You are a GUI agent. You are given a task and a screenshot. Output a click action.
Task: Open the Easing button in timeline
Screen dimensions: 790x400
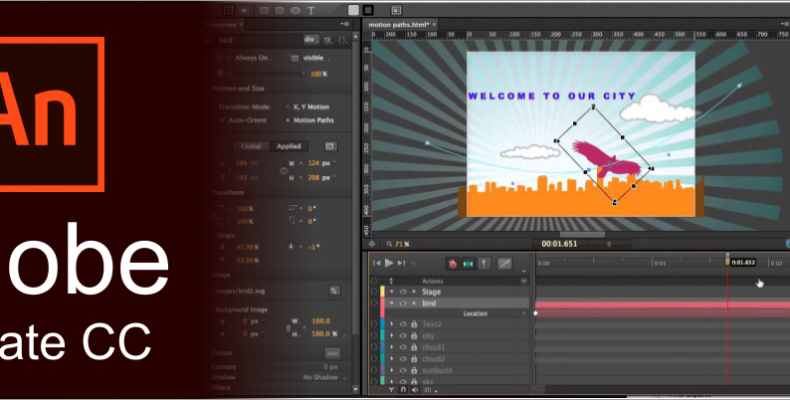pyautogui.click(x=505, y=263)
